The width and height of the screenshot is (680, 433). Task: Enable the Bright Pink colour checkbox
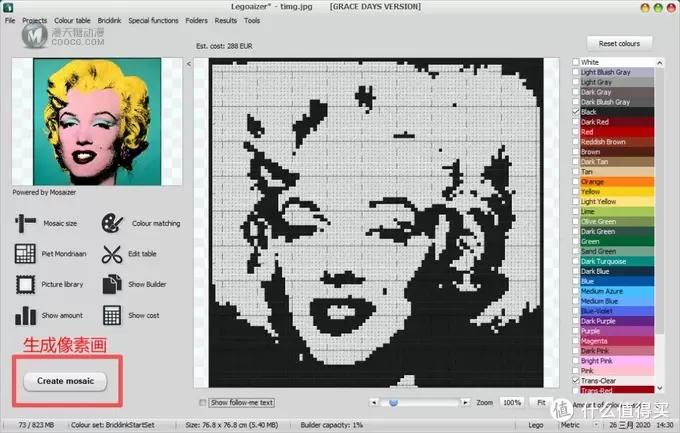tap(575, 361)
